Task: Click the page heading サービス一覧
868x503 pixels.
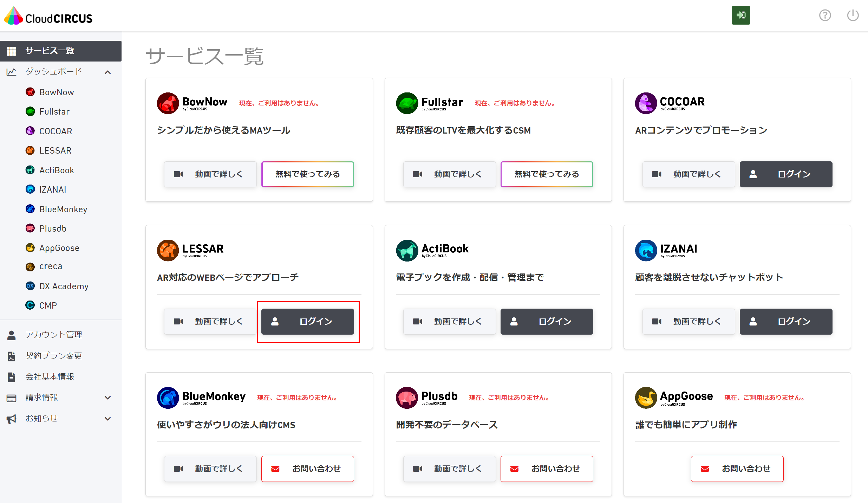Action: point(204,57)
